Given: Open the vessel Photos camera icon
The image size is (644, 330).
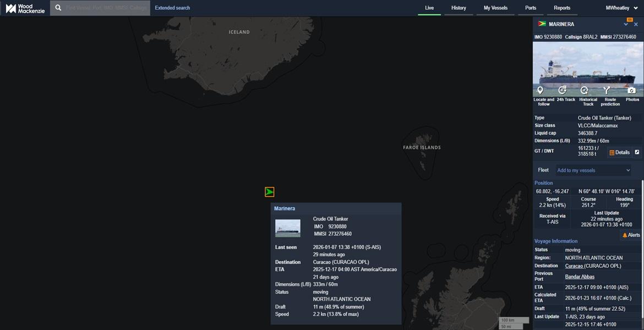Looking at the screenshot, I should pos(631,91).
